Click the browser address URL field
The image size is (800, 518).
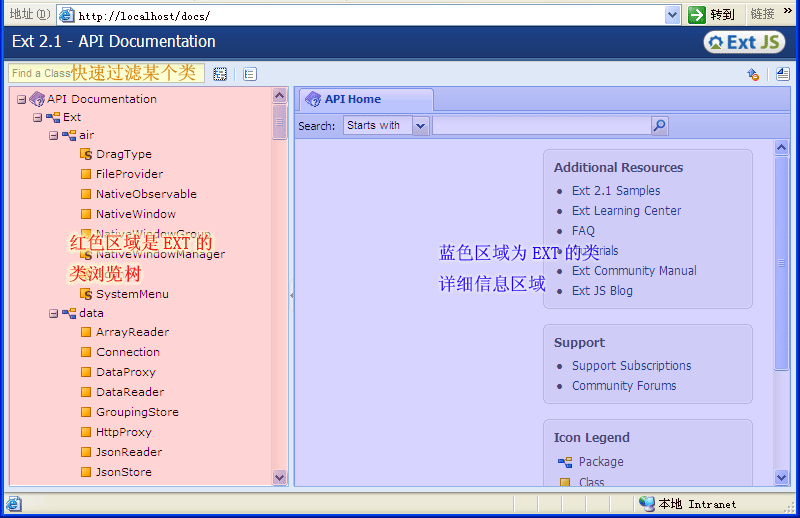pyautogui.click(x=361, y=15)
